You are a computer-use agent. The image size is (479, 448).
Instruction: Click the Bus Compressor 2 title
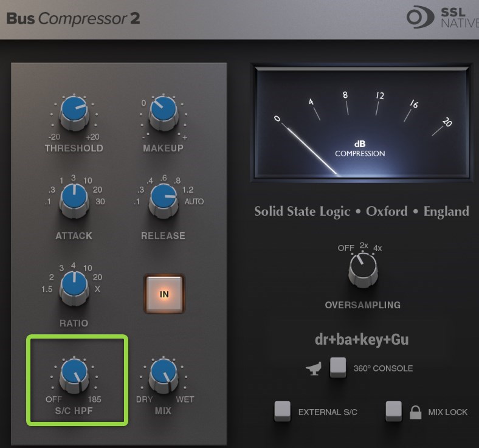point(73,18)
